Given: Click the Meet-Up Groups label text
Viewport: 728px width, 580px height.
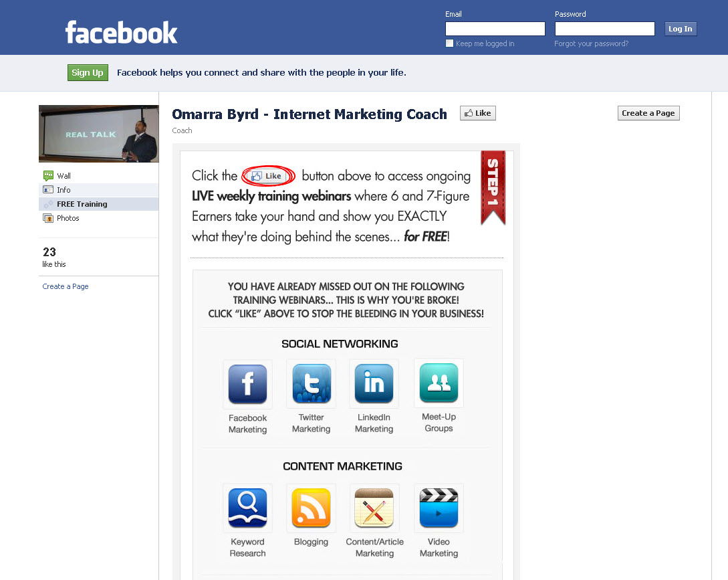Looking at the screenshot, I should point(439,422).
